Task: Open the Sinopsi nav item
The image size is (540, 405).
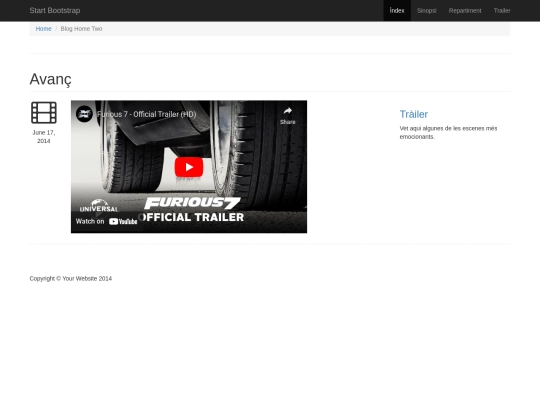Action: (x=426, y=11)
